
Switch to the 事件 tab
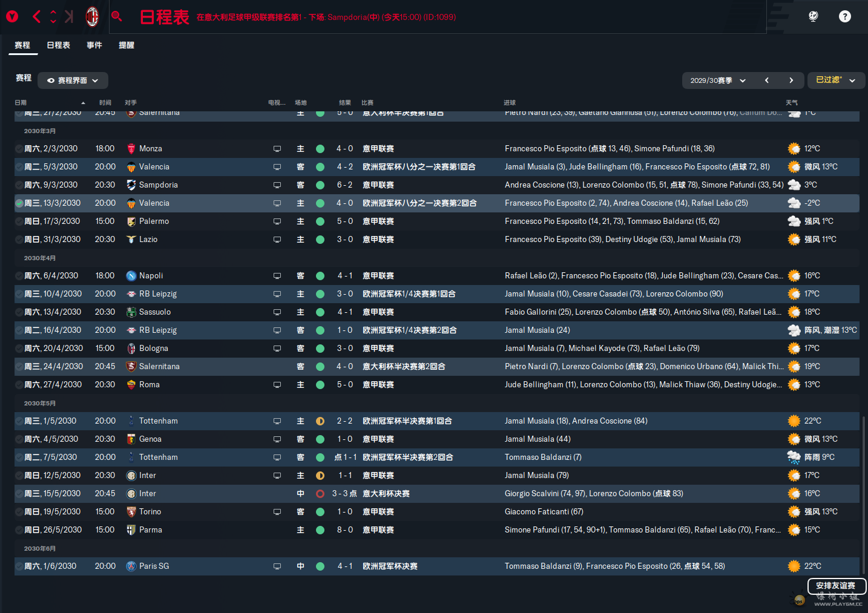click(x=94, y=45)
